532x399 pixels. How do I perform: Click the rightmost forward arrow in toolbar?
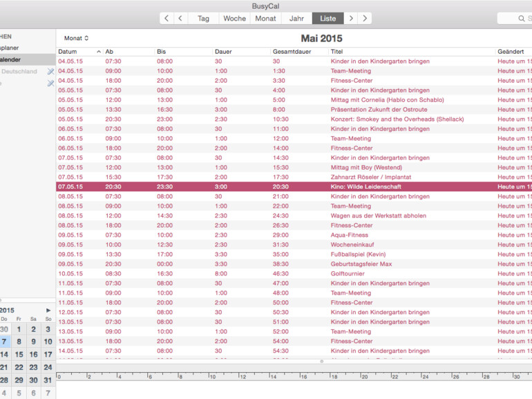[365, 19]
